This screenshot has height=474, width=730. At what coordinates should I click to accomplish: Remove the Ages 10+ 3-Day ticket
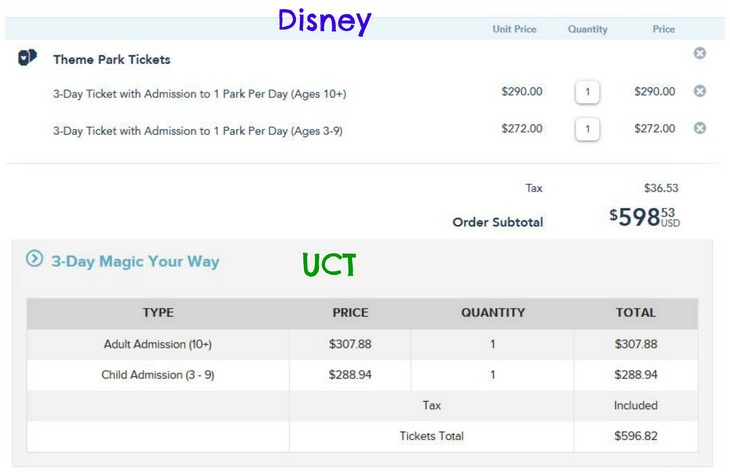tap(699, 91)
